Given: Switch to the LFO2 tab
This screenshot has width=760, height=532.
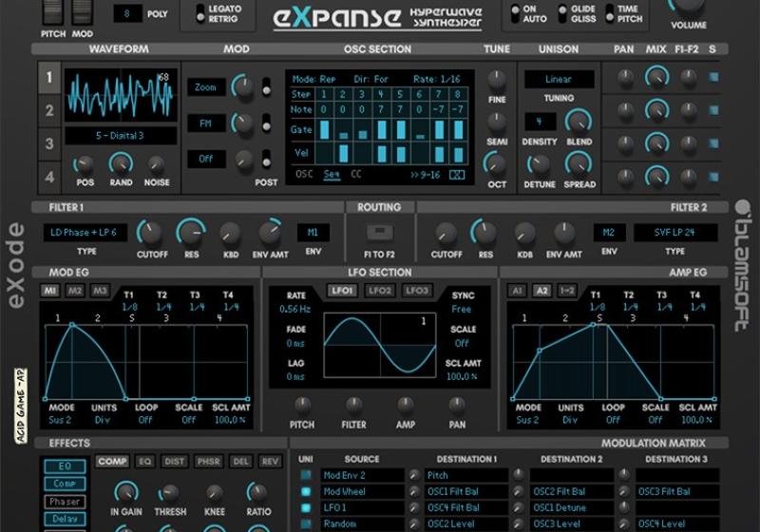Looking at the screenshot, I should coord(379,291).
